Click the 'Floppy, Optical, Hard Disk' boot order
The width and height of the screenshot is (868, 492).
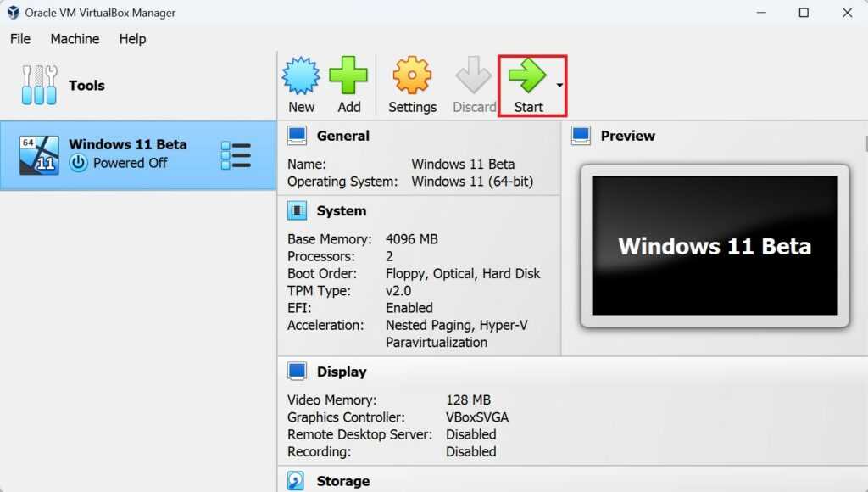[463, 274]
